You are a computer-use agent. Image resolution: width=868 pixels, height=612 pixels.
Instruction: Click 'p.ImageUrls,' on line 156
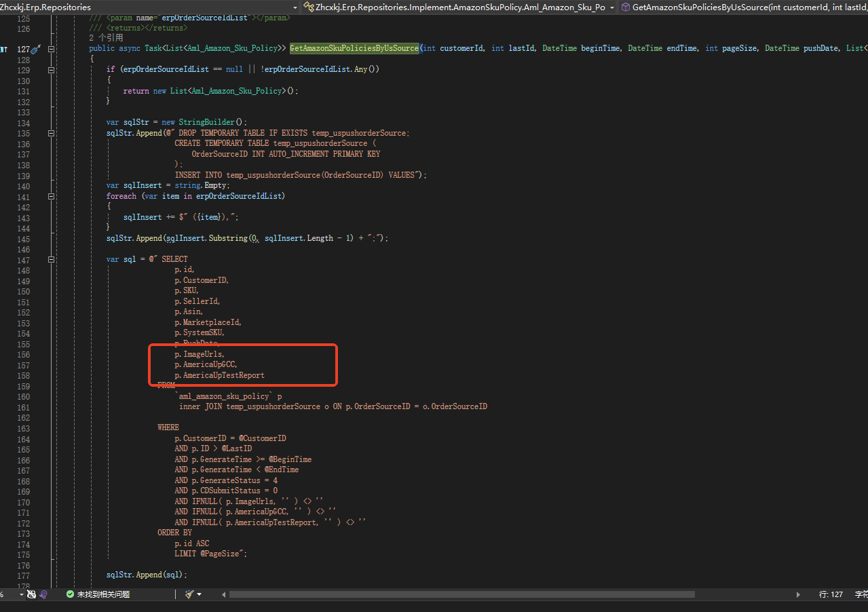(x=200, y=354)
